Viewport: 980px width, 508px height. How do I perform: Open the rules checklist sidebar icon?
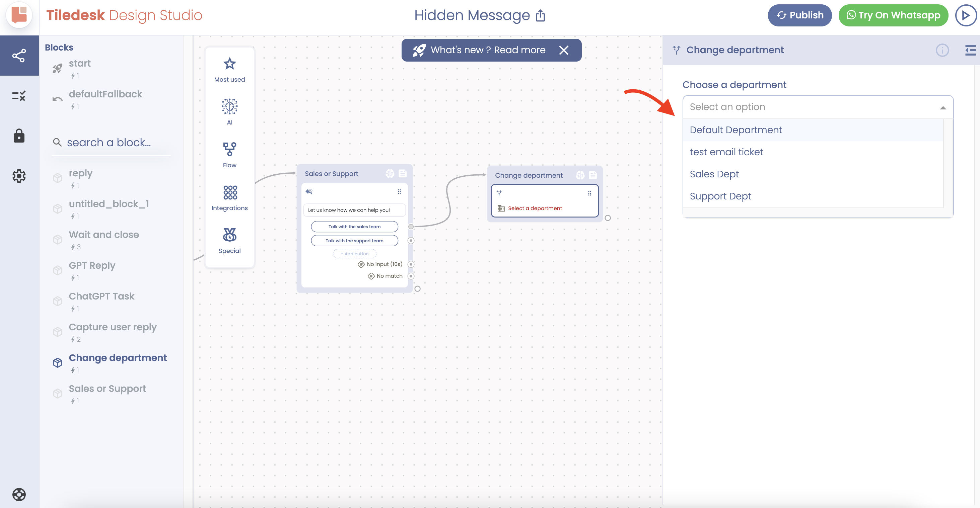point(19,95)
